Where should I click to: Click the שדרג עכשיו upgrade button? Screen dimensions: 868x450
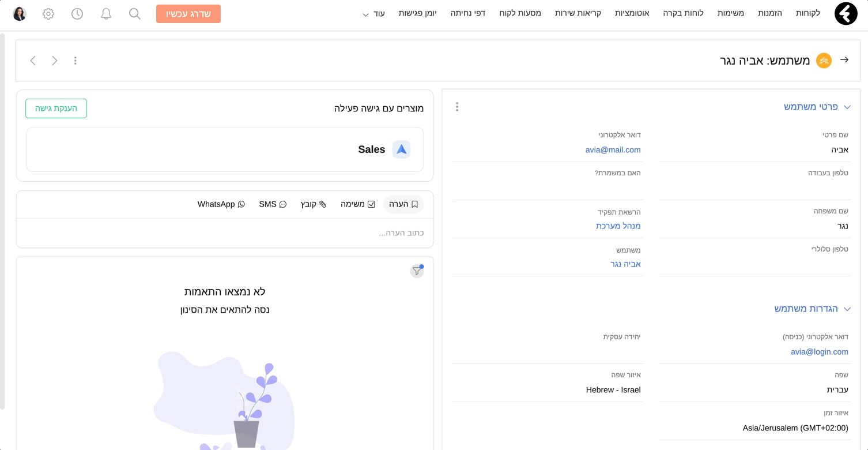[188, 14]
